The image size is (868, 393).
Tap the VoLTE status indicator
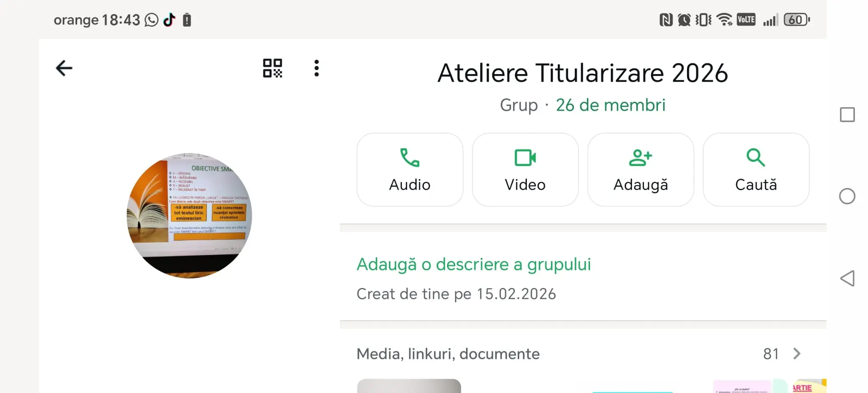coord(746,20)
